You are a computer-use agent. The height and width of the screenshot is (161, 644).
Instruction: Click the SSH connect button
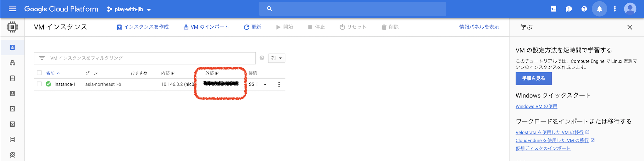(253, 84)
